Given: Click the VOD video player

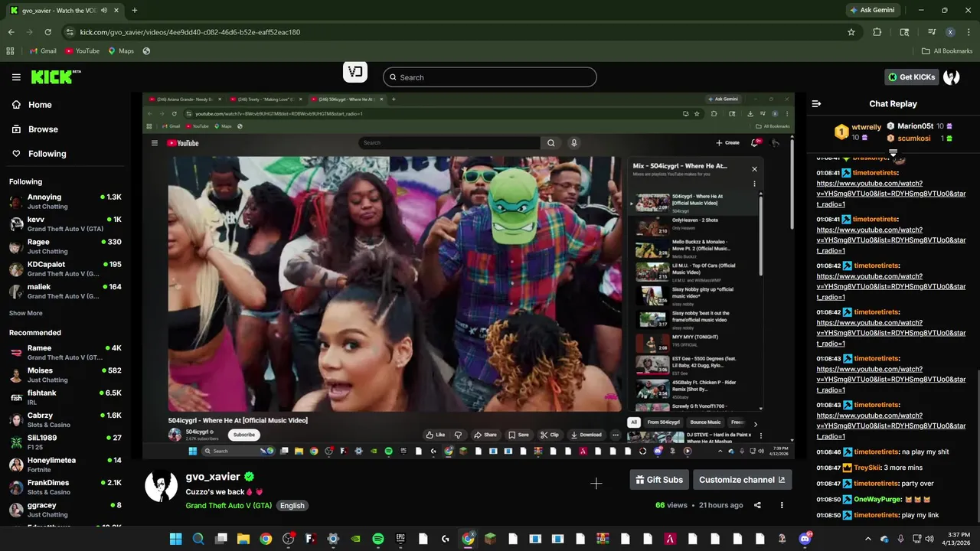Looking at the screenshot, I should (469, 276).
